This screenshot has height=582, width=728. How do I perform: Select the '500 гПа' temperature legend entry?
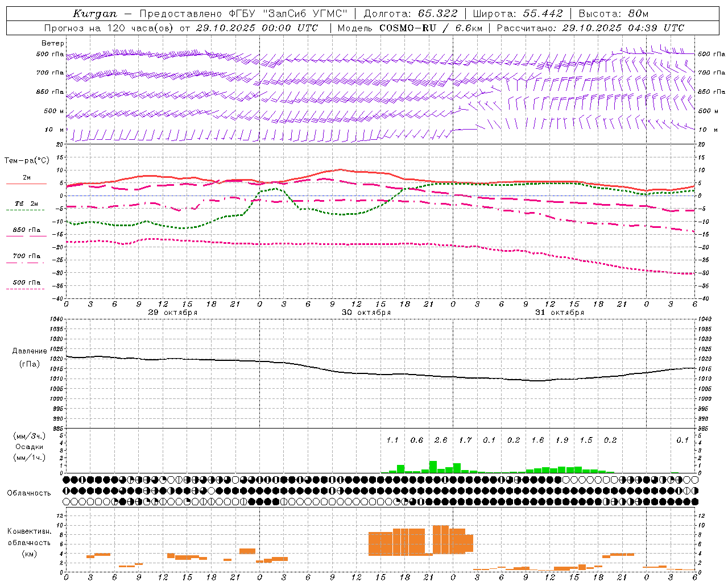(27, 282)
